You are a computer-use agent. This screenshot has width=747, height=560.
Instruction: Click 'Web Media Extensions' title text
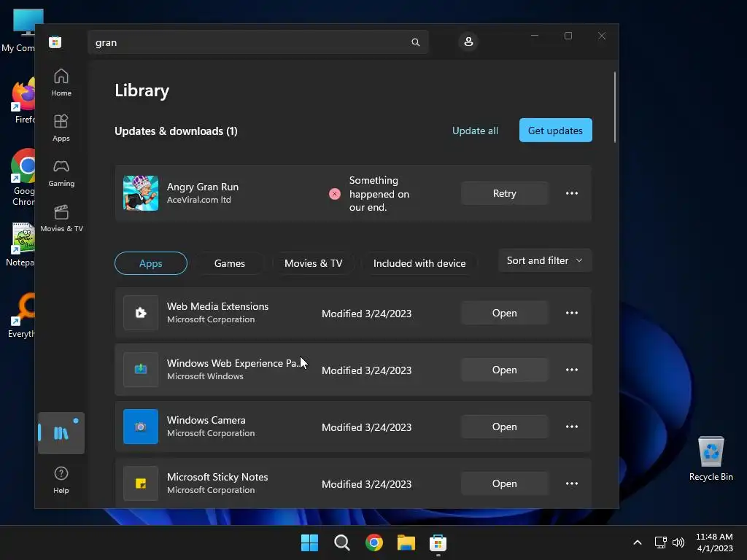217,306
